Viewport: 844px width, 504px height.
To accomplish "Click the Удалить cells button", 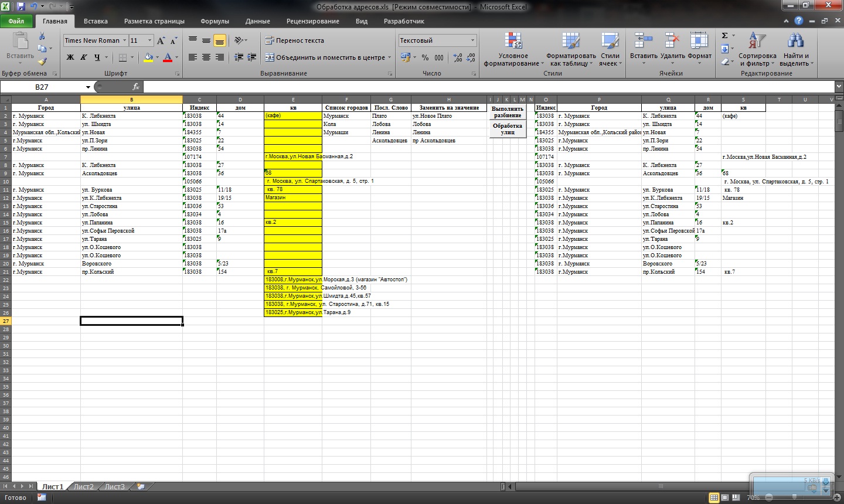I will pos(672,48).
